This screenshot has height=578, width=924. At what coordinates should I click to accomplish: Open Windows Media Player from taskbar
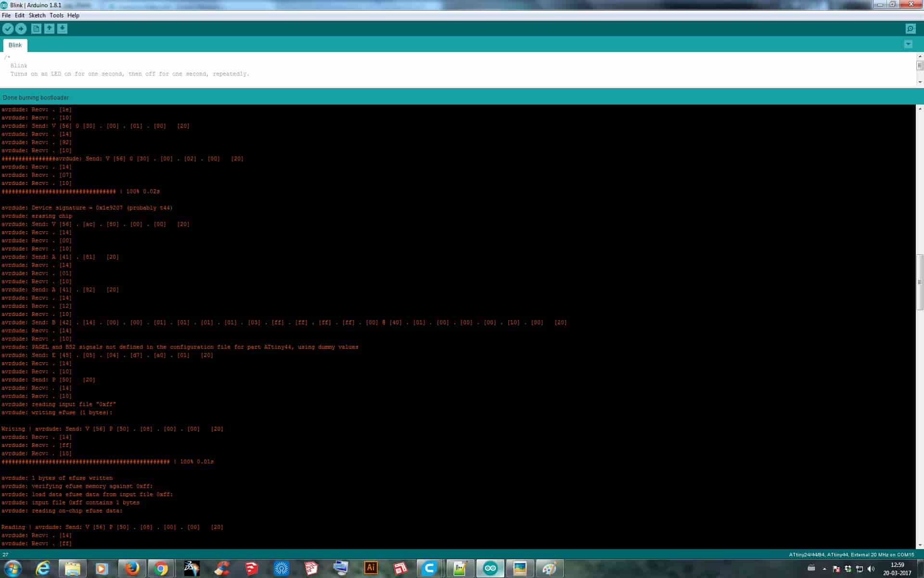coord(102,569)
